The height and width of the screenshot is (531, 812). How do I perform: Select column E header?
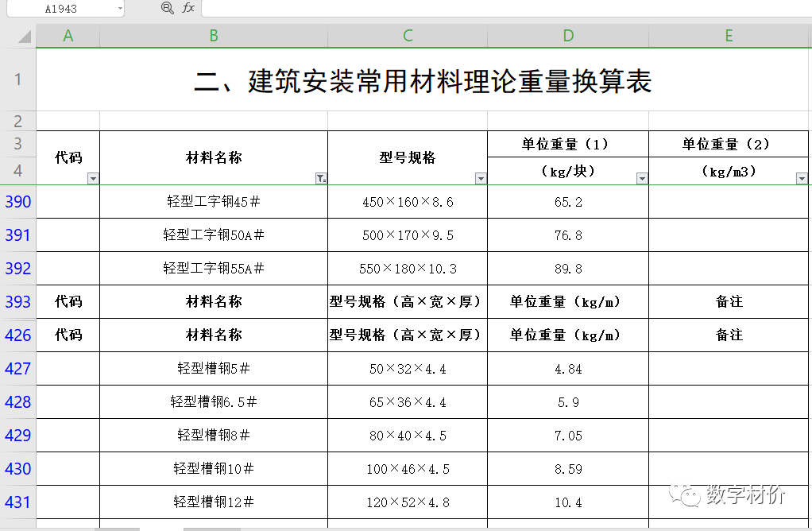(729, 37)
